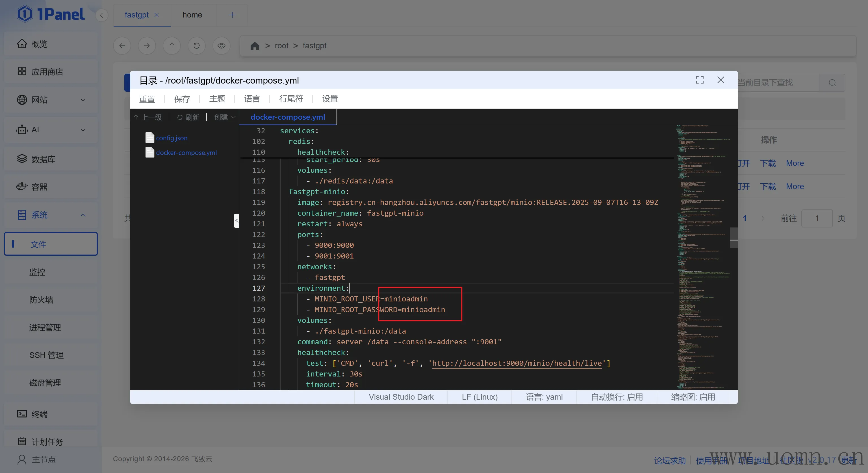Toggle 自动换行 word wrap in status bar
The image size is (868, 473).
[617, 397]
